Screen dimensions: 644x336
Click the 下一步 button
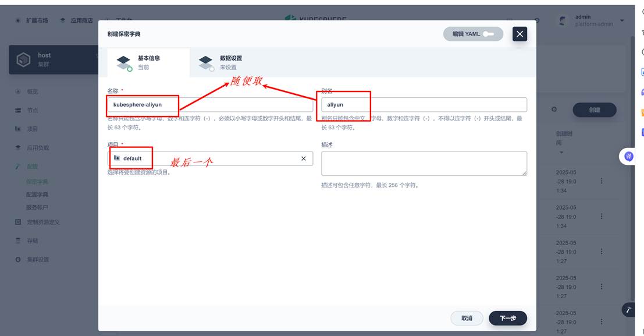[508, 318]
